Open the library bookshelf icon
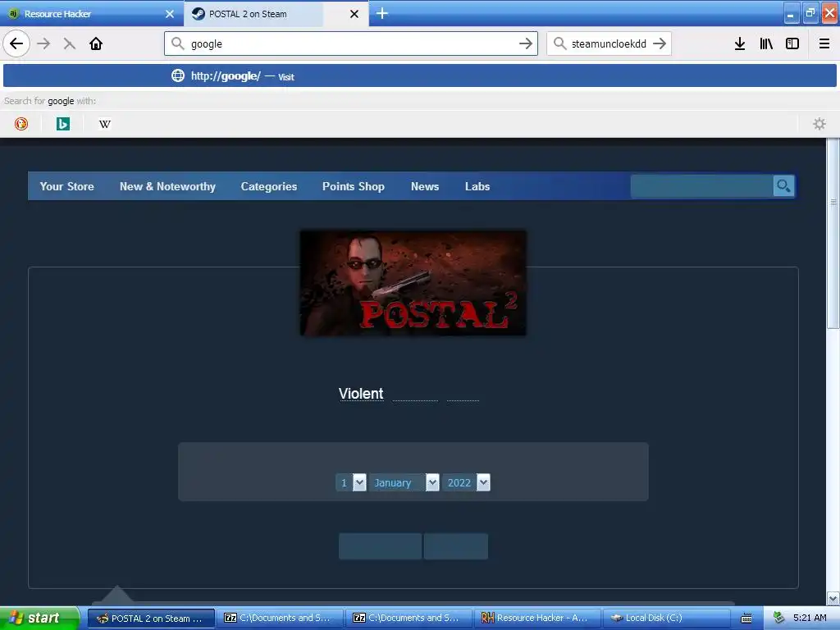The width and height of the screenshot is (840, 630). [x=766, y=44]
